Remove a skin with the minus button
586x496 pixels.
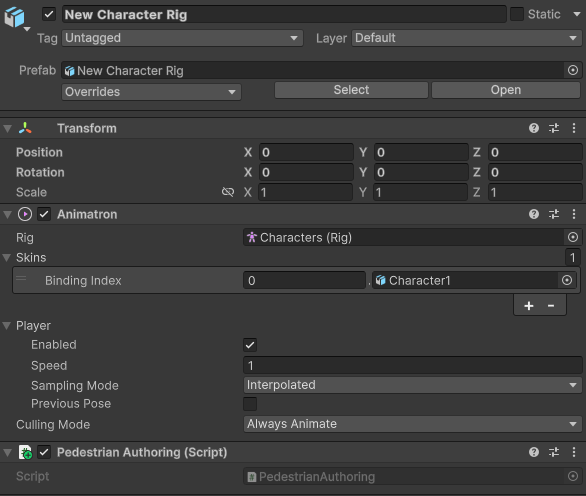550,306
